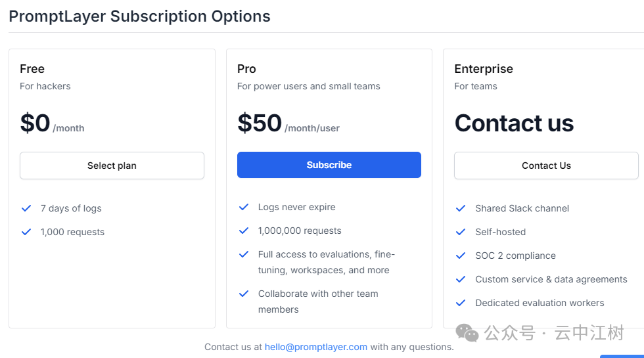Click checkmark icon next to 1,000 requests

tap(26, 232)
